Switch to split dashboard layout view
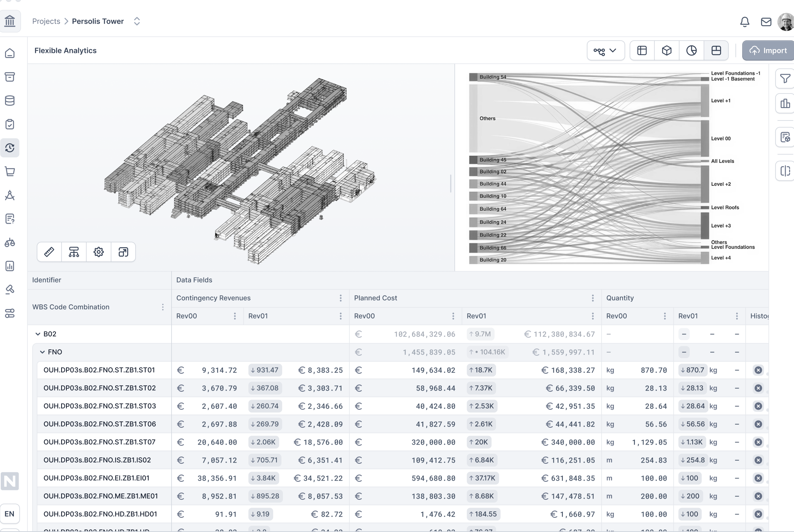Screen dimensions: 794x532 [716, 51]
